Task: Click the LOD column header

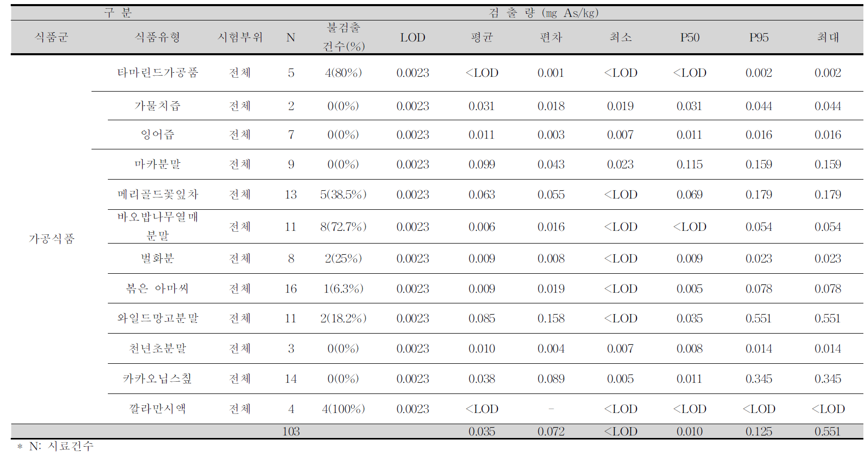Action: point(413,37)
